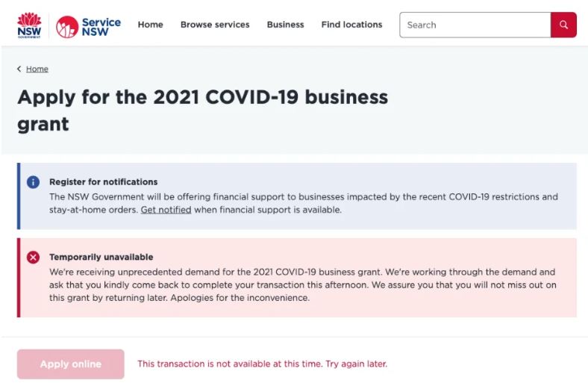The width and height of the screenshot is (588, 386).
Task: Click the page heading about COVID-19 business grant
Action: (202, 110)
